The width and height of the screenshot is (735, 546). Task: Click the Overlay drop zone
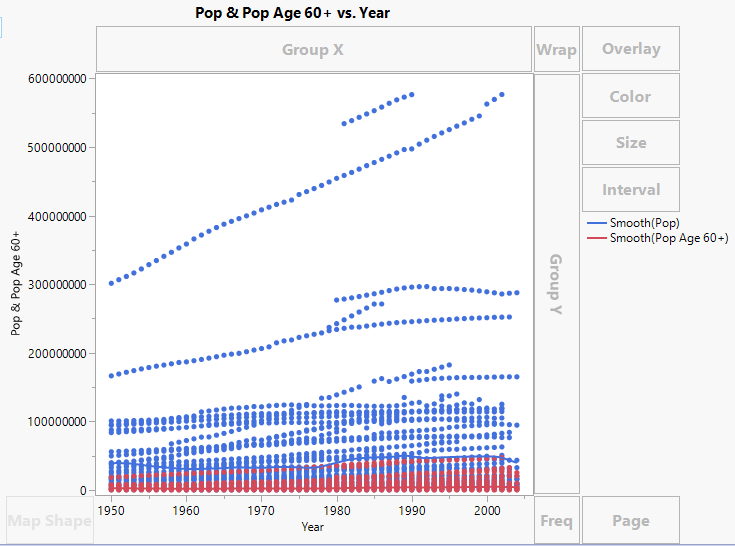click(631, 48)
